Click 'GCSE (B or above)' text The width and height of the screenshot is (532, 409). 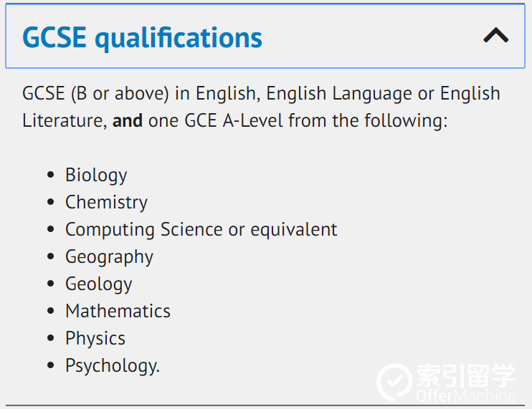point(95,94)
